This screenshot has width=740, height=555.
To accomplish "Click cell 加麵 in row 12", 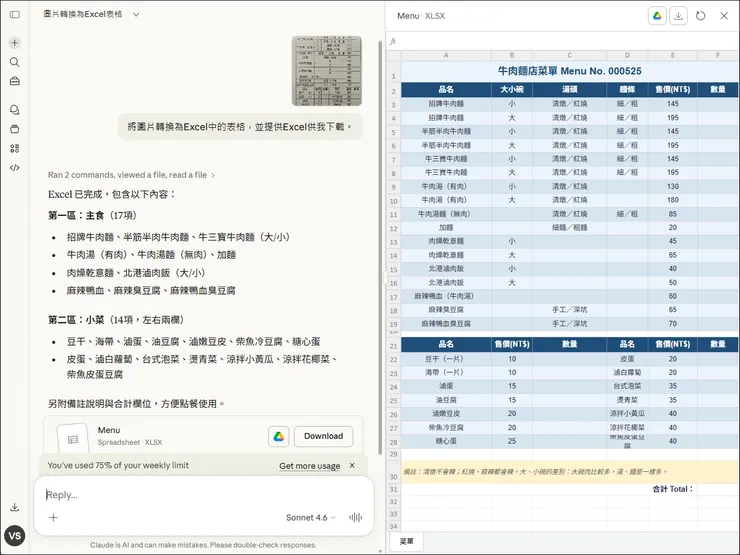I will (x=446, y=227).
